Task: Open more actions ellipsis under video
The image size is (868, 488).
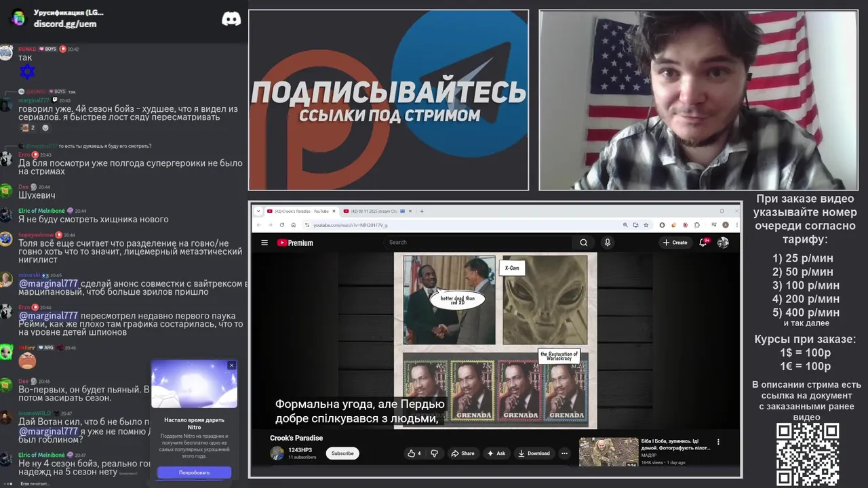Action: point(564,453)
